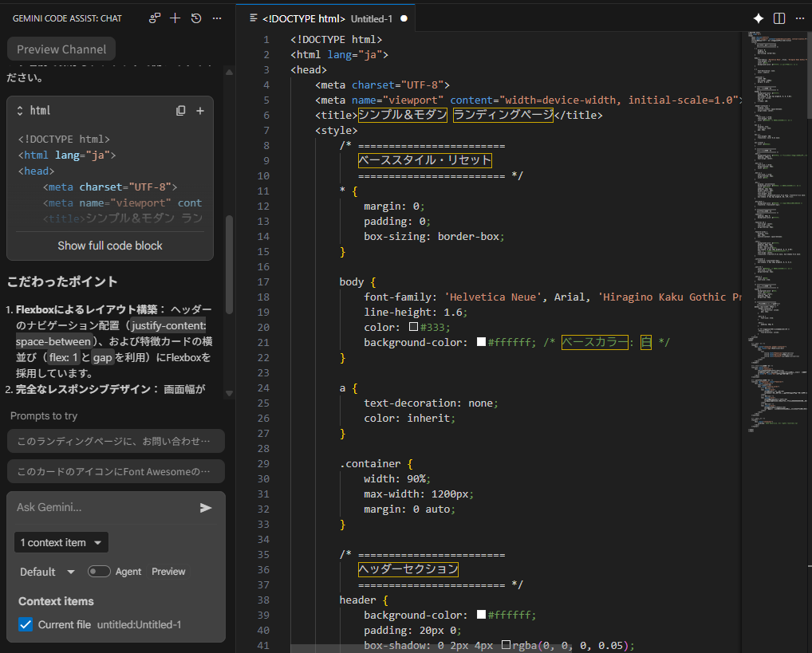
Task: Click "box-sizing: border-box" declaration
Action: click(434, 237)
